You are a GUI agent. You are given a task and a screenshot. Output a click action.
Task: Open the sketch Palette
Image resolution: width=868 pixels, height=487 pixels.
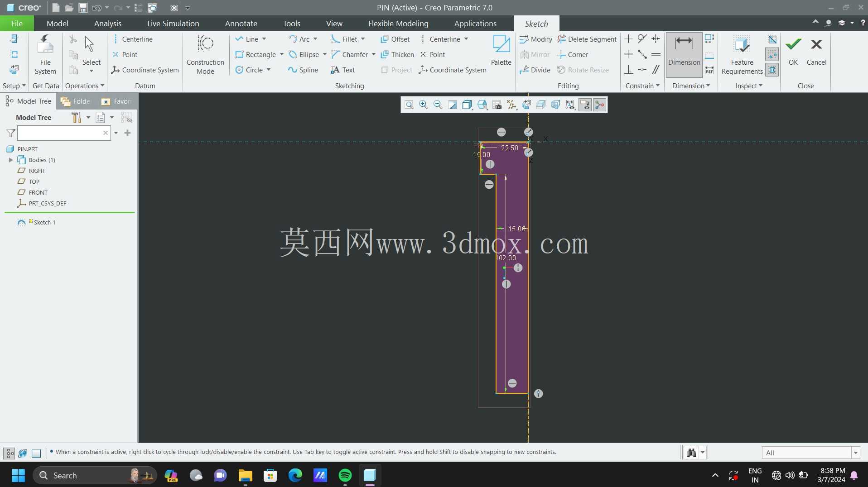click(x=501, y=51)
